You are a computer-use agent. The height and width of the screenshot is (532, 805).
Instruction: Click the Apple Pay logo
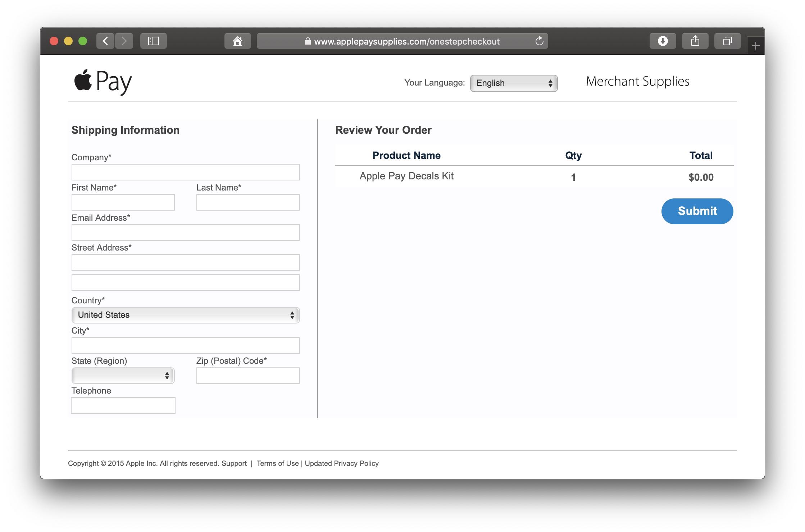[103, 82]
